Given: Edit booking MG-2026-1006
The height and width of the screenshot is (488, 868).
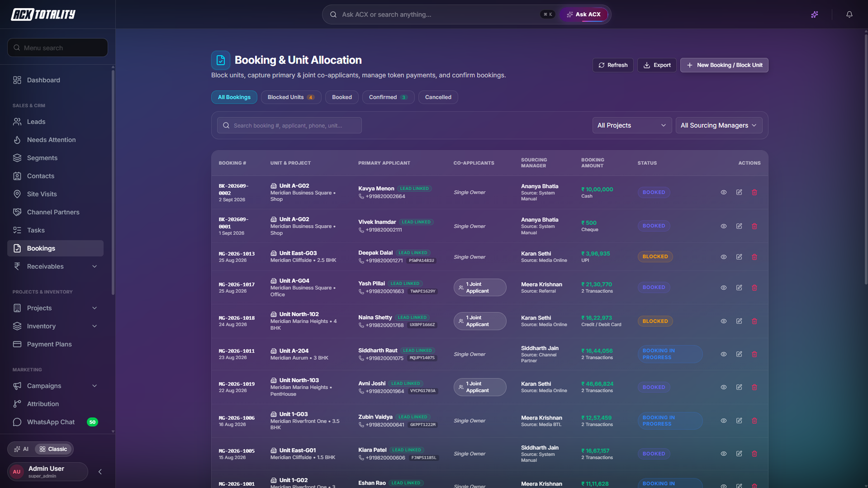Looking at the screenshot, I should click(x=739, y=421).
